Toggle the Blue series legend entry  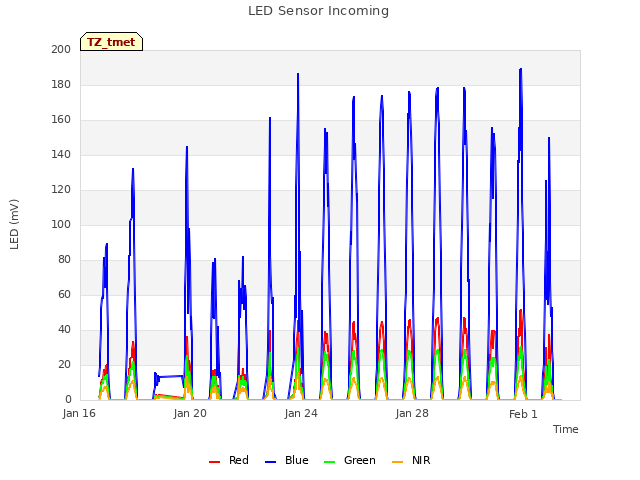[x=287, y=460]
